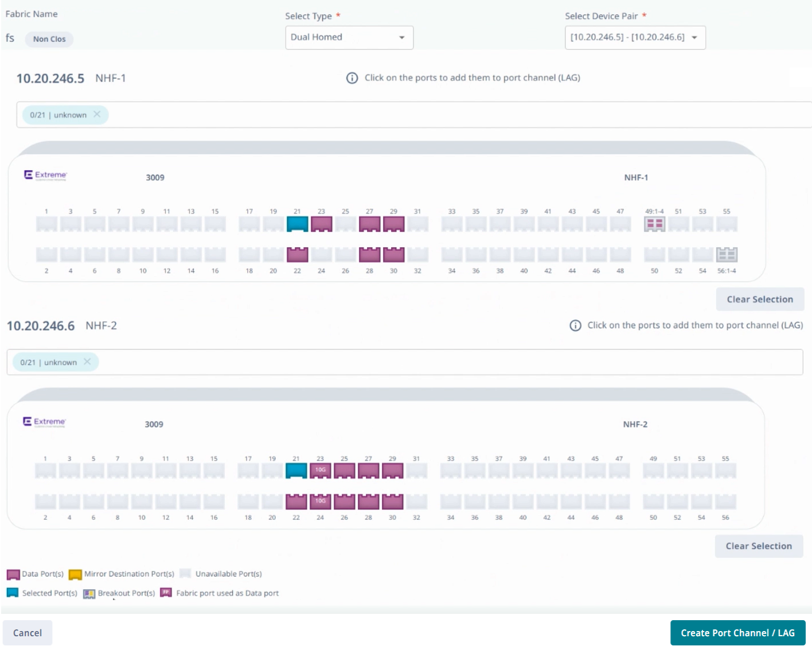Click 3009 model label on NHF-1

(x=155, y=177)
